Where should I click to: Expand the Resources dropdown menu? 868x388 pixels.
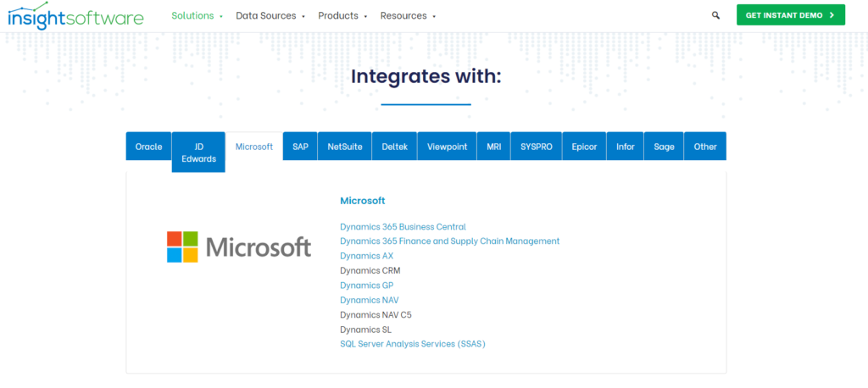click(x=408, y=16)
